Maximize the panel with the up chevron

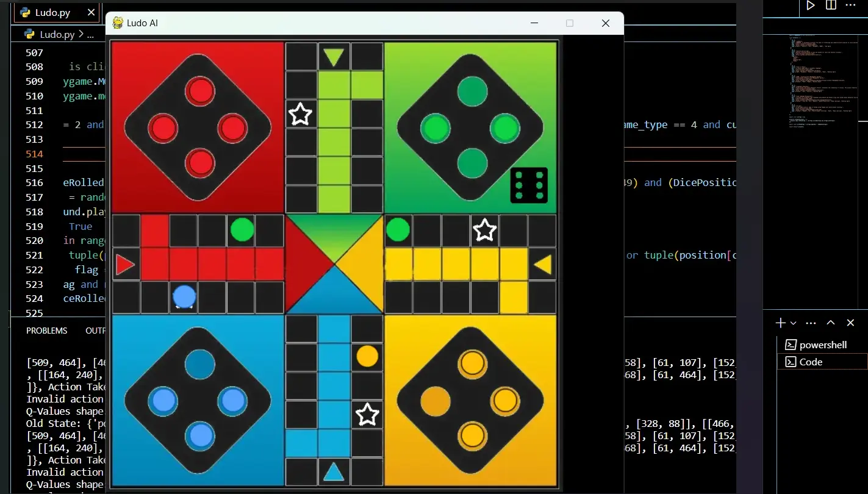[831, 323]
